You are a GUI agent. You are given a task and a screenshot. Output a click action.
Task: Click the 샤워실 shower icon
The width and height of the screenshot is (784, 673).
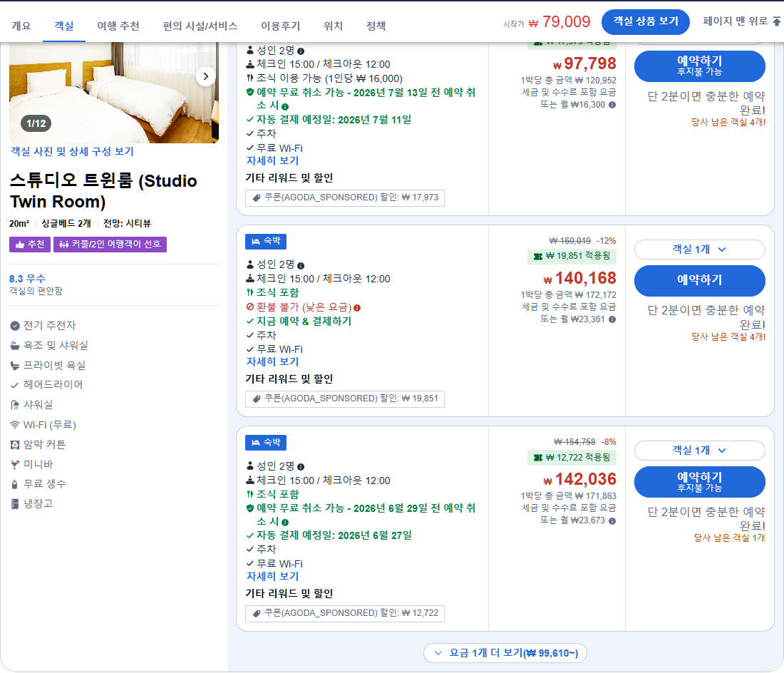click(15, 405)
